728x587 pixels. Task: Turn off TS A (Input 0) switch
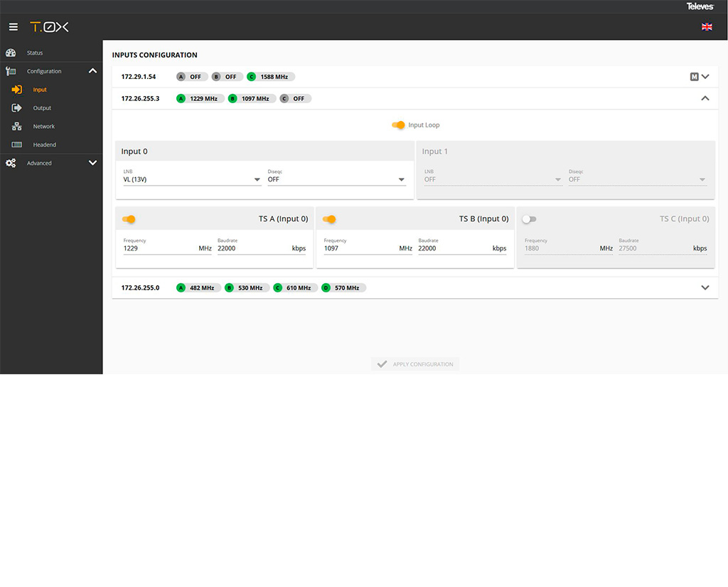(129, 219)
